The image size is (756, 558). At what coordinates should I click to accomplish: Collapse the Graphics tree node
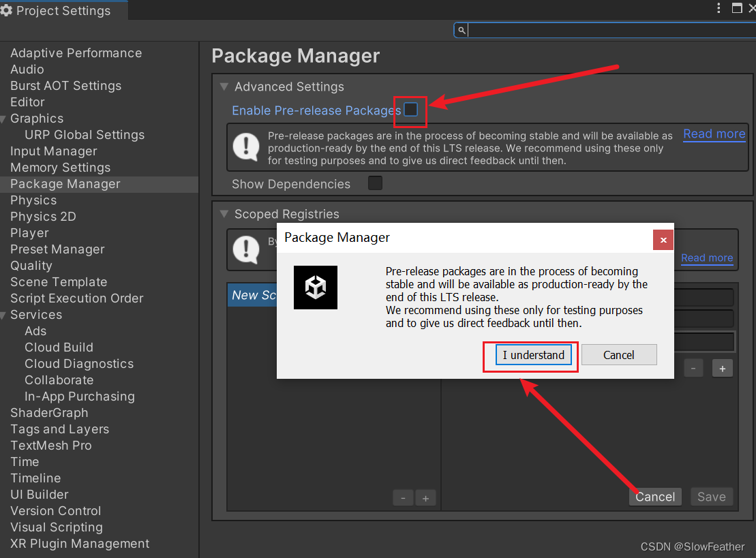(3, 119)
